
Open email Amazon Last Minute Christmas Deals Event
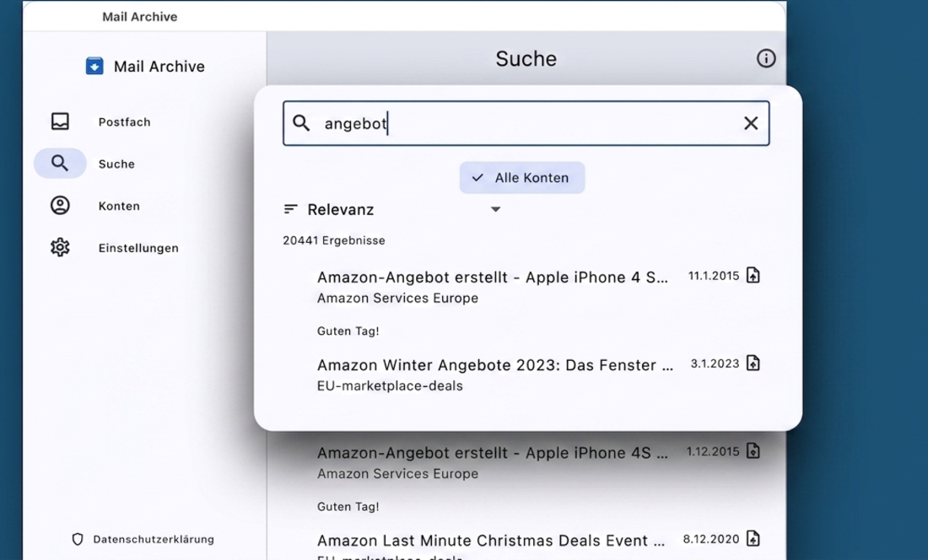[491, 541]
